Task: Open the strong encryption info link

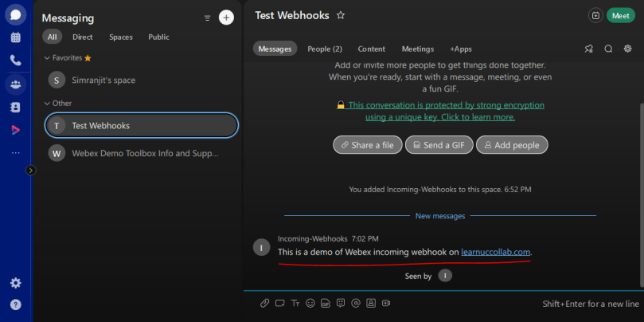Action: tap(440, 111)
